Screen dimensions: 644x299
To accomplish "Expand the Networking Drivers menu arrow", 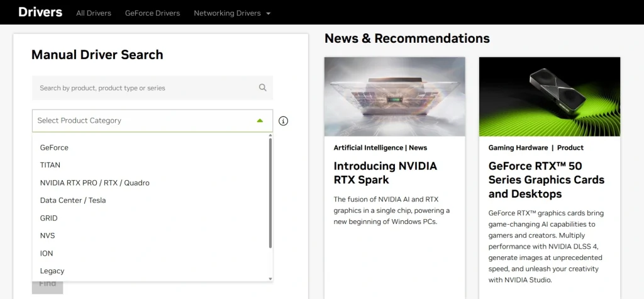I will tap(268, 14).
